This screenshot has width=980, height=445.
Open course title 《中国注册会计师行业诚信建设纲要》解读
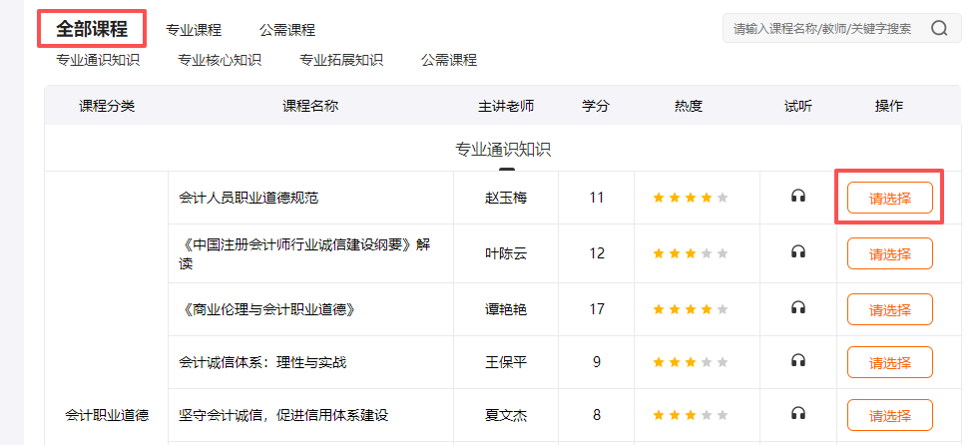(x=304, y=253)
